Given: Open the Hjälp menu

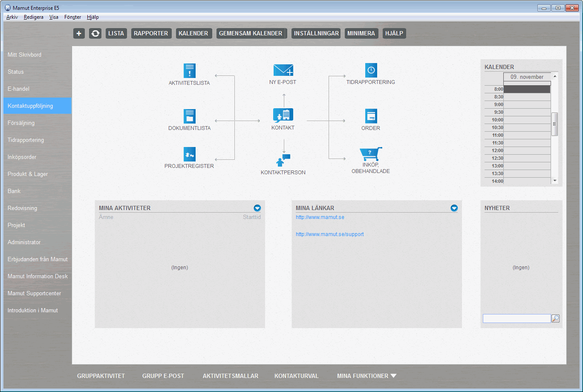Looking at the screenshot, I should pyautogui.click(x=92, y=17).
